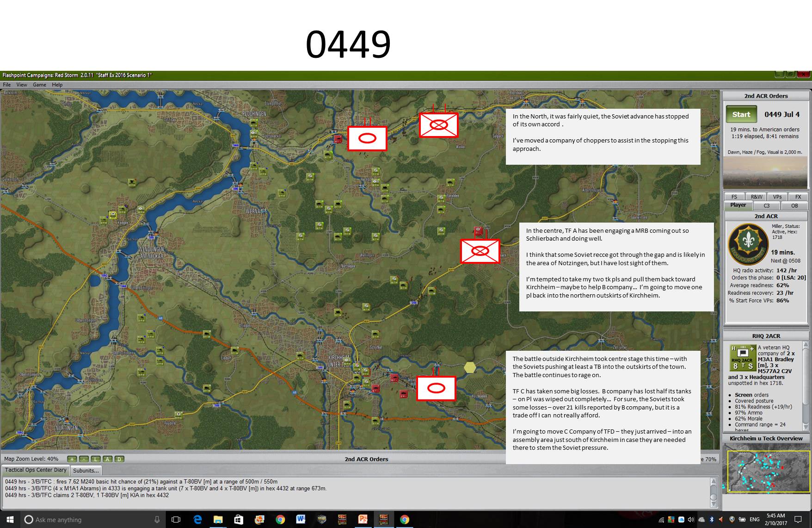Zoom in the map with plus button
Image resolution: width=812 pixels, height=528 pixels.
pyautogui.click(x=72, y=459)
